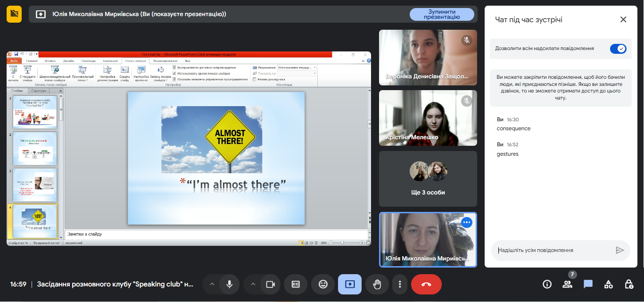Image resolution: width=644 pixels, height=302 pixels.
Task: Click the red hang up button
Action: tap(426, 284)
